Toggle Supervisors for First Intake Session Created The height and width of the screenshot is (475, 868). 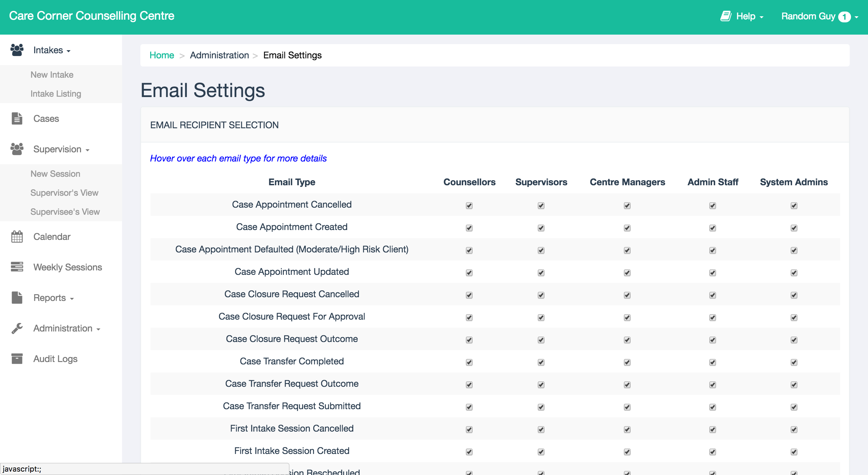(x=541, y=452)
